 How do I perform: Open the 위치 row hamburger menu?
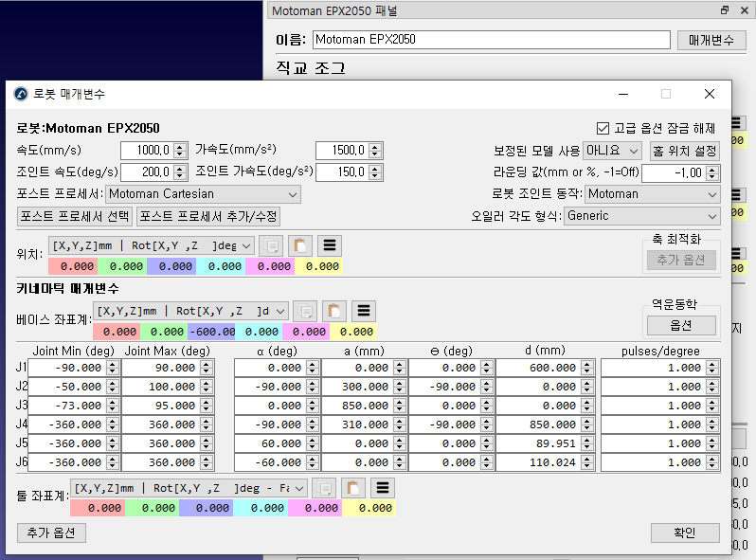pyautogui.click(x=330, y=246)
